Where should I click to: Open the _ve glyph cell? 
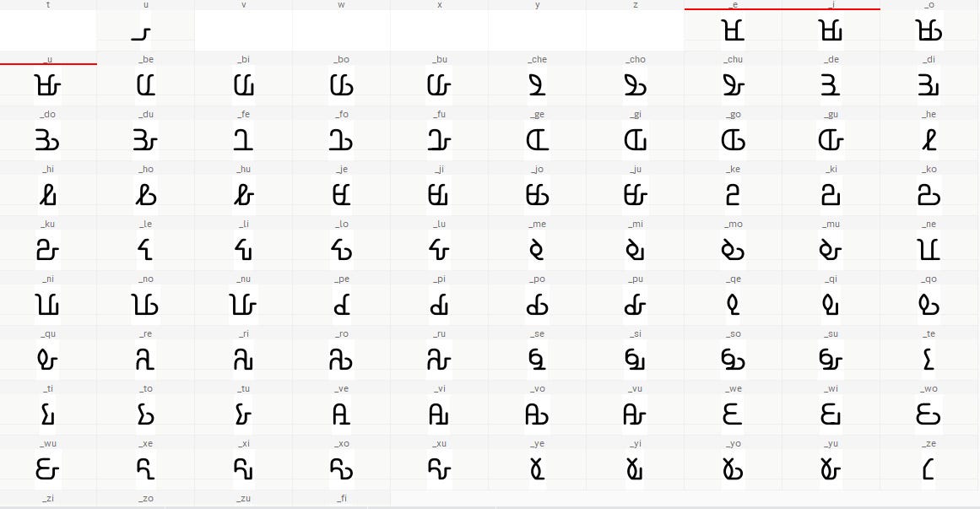[x=342, y=409]
